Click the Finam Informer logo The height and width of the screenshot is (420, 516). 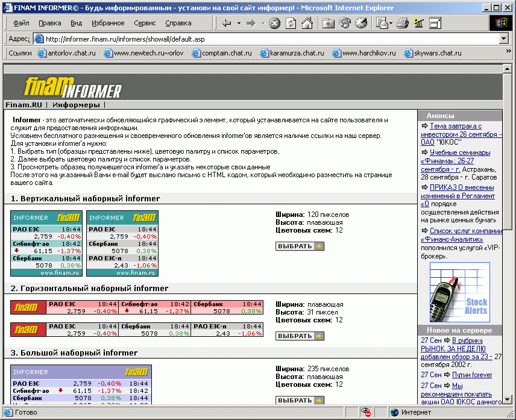point(73,87)
